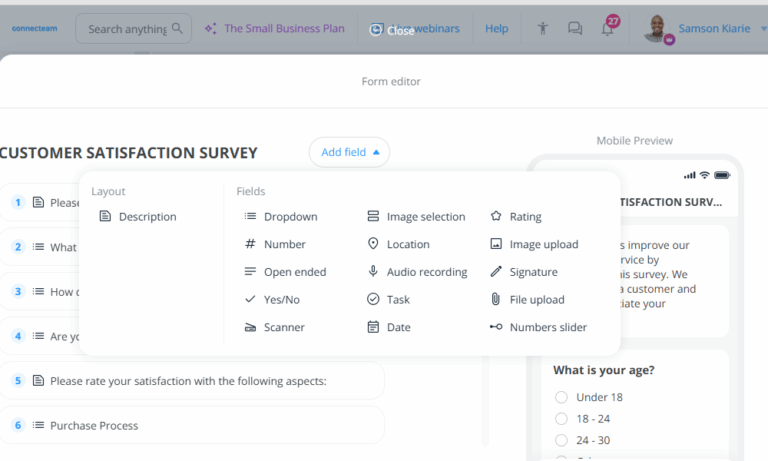768x461 pixels.
Task: Click the Open ended lines icon
Action: click(250, 271)
